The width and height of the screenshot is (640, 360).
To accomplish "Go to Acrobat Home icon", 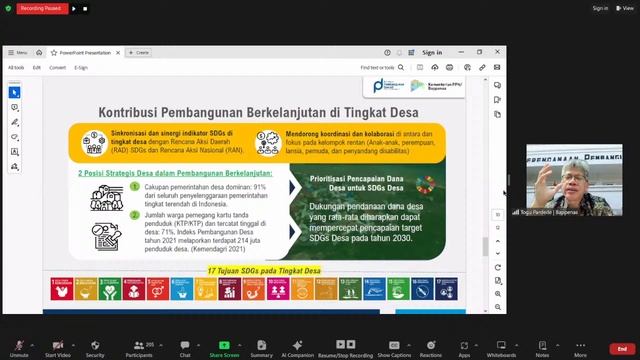I will click(39, 52).
